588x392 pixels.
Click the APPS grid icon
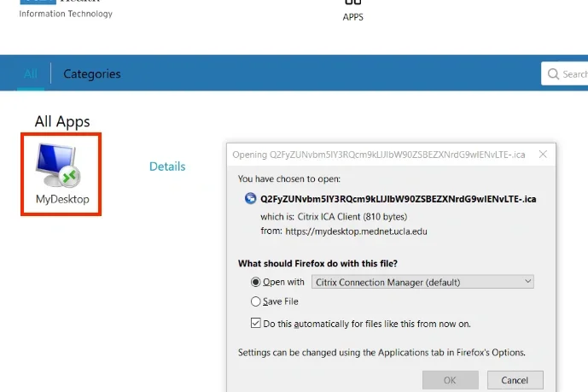click(x=352, y=3)
